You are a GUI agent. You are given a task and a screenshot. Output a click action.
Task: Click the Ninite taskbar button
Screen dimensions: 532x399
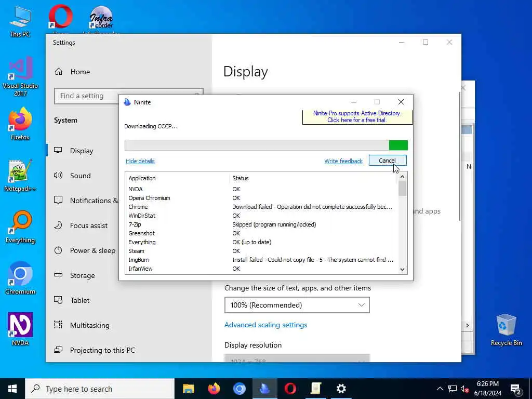point(264,389)
